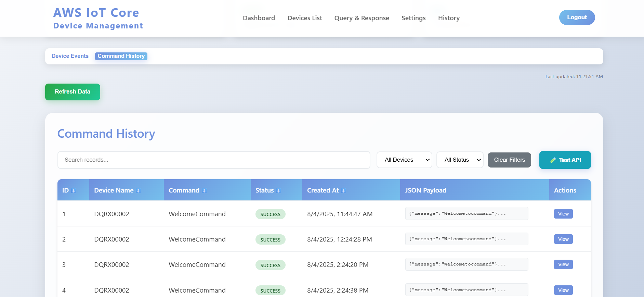Click the ID column sort icon
Image resolution: width=644 pixels, height=297 pixels.
coord(73,191)
